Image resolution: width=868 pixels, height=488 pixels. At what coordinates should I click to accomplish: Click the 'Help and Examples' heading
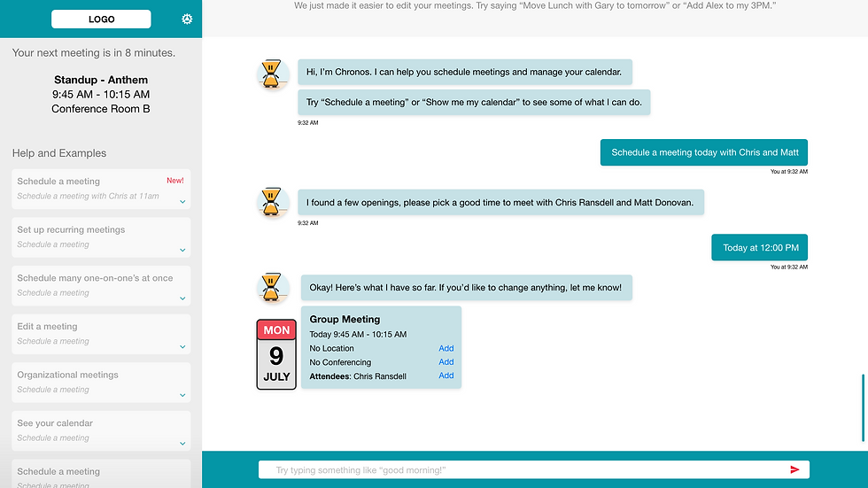59,153
